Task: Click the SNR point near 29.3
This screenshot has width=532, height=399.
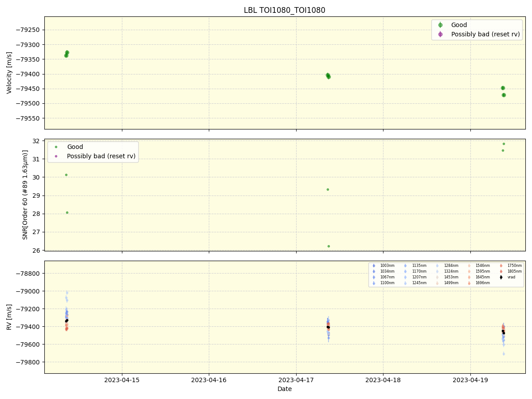Action: 328,189
